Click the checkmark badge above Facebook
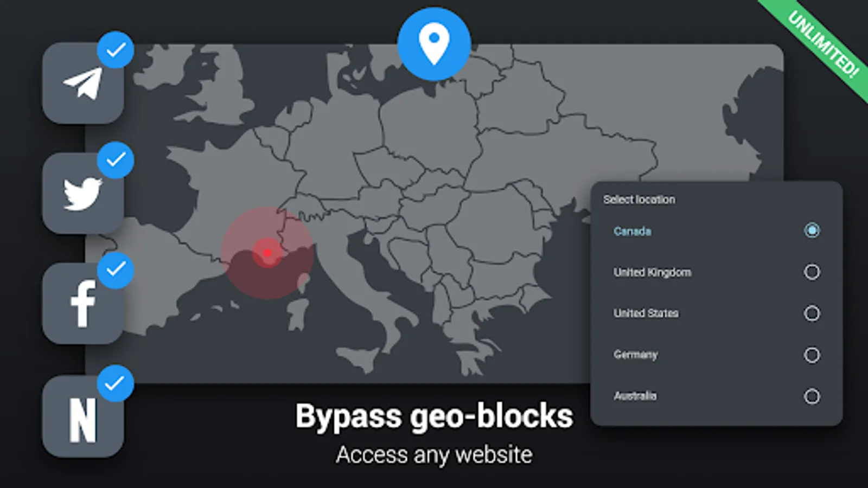The image size is (868, 488). click(116, 269)
